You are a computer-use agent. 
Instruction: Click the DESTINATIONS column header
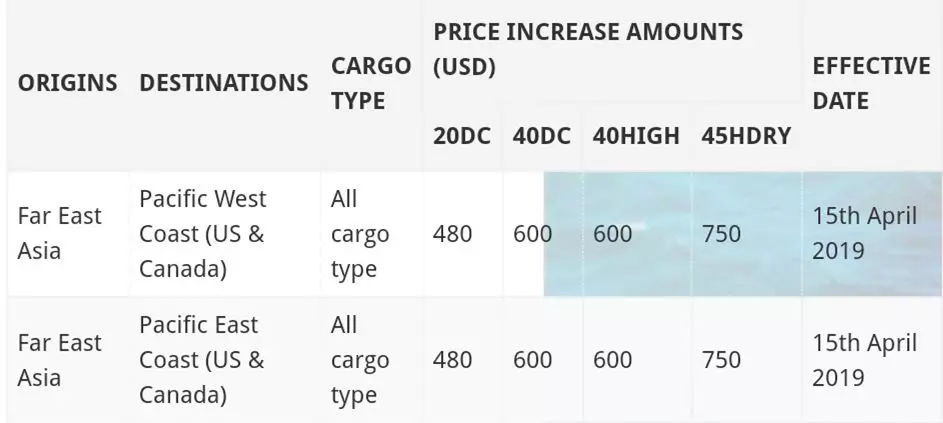pyautogui.click(x=224, y=82)
